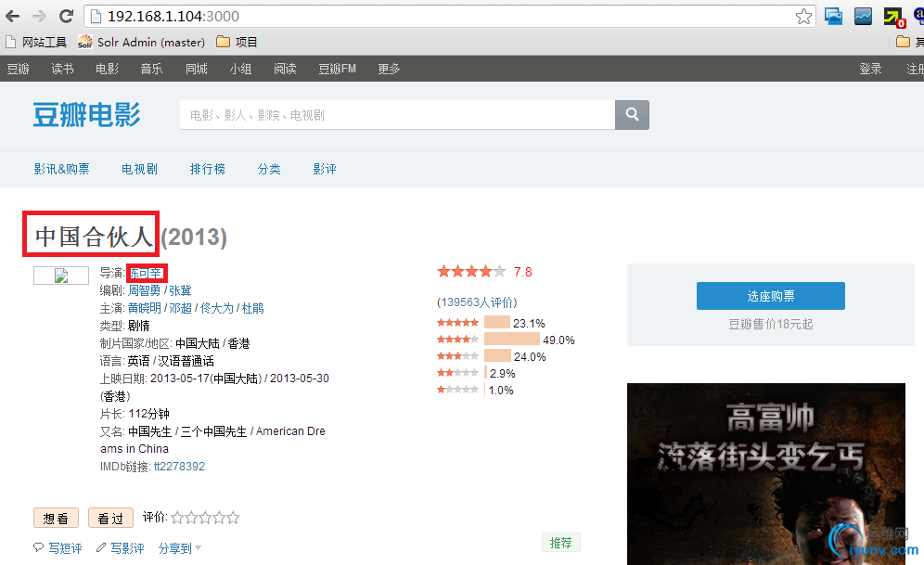924x565 pixels.
Task: Open 影评 tab
Action: tap(325, 169)
